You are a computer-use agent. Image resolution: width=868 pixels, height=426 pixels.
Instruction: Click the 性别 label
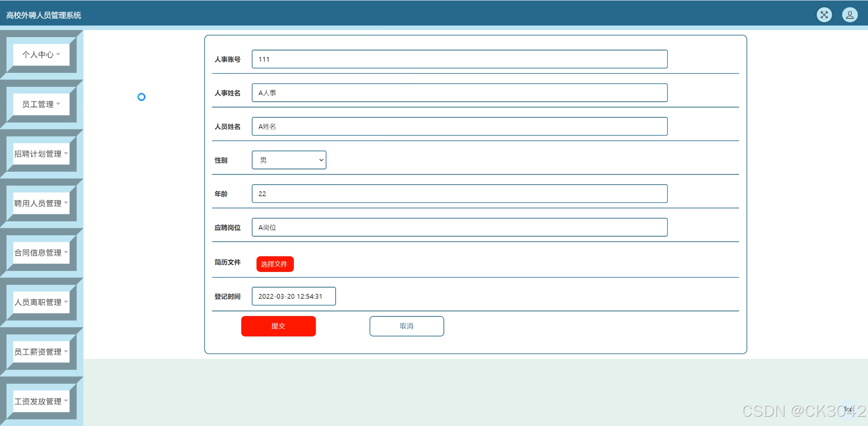coord(221,160)
